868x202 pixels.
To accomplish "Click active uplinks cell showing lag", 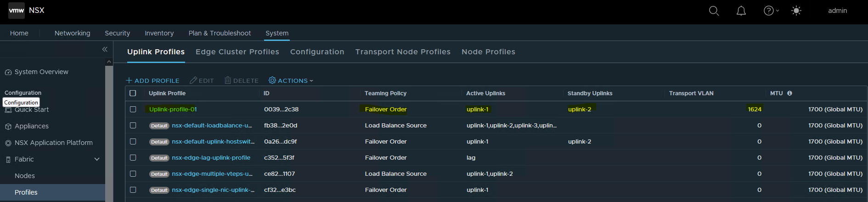I will point(471,157).
